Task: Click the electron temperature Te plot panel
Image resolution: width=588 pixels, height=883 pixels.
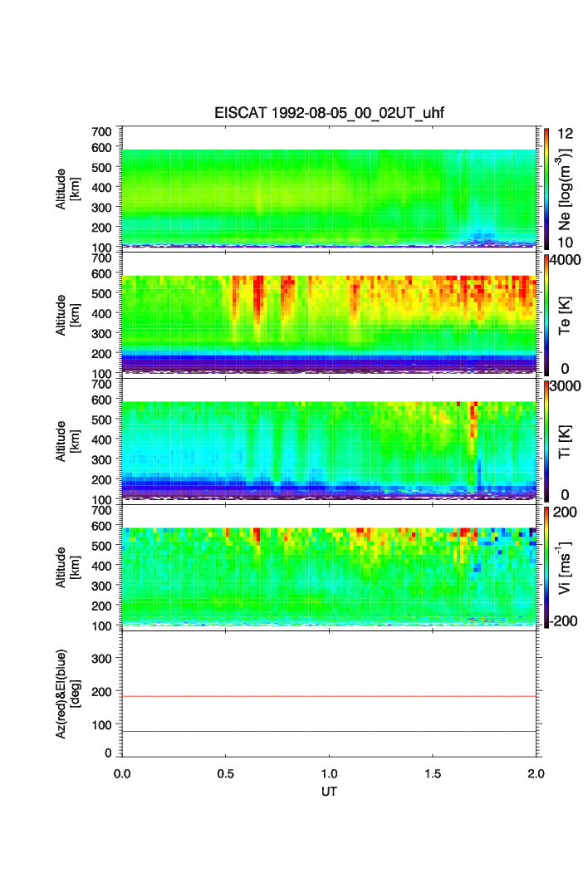Action: tap(329, 315)
